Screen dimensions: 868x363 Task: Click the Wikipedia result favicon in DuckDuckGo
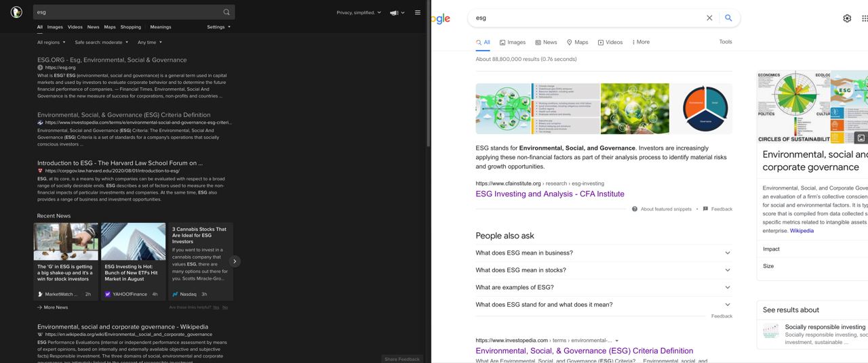40,334
